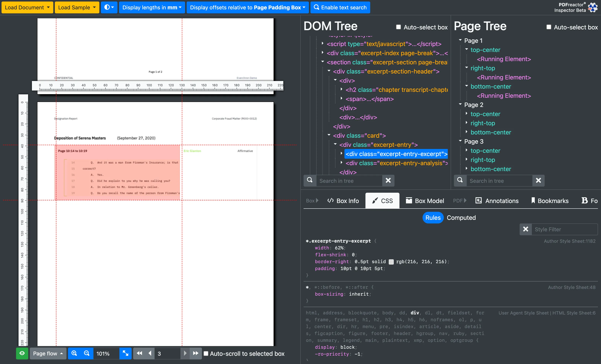Click the Page Tree search input
The image size is (601, 364).
coord(499,181)
